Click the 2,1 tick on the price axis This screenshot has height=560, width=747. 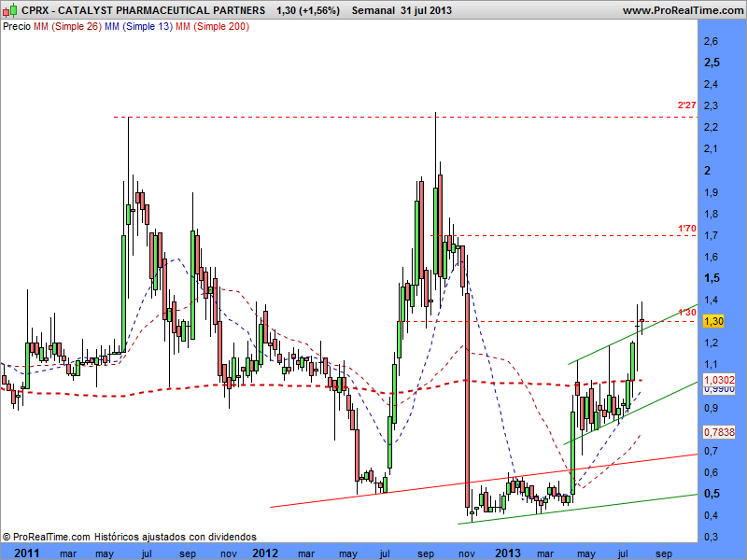pyautogui.click(x=711, y=149)
